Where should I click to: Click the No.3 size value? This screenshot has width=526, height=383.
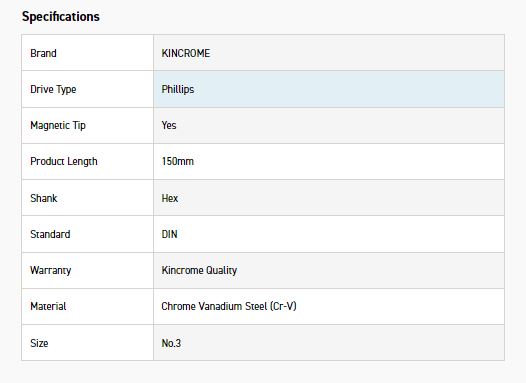[x=171, y=343]
